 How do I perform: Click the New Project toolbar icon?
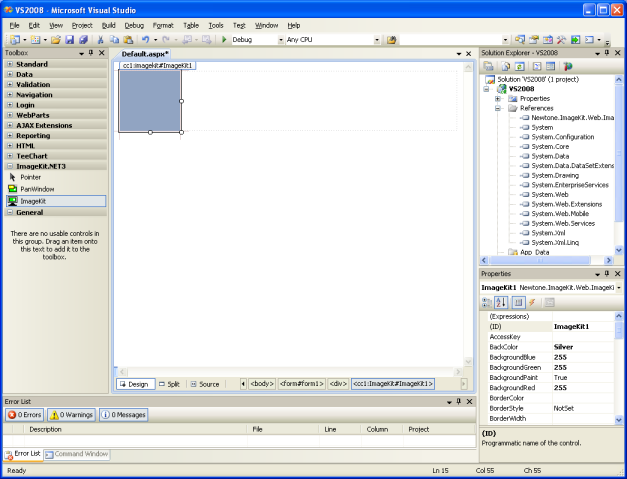point(15,40)
